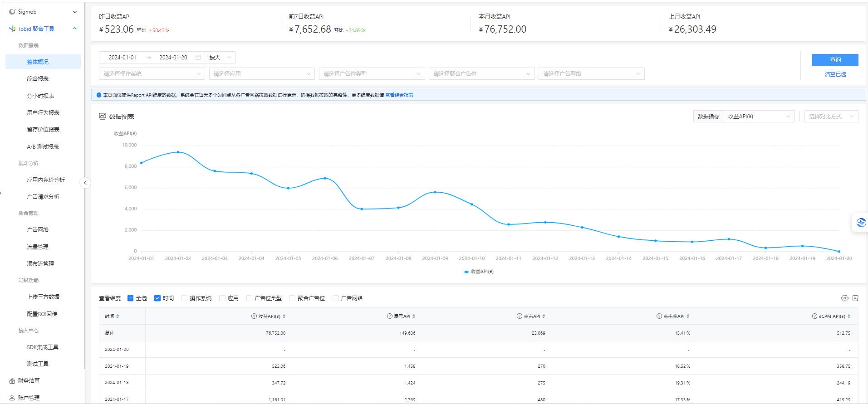
Task: Click the help icon beside 收益API(¥) column
Action: (254, 316)
